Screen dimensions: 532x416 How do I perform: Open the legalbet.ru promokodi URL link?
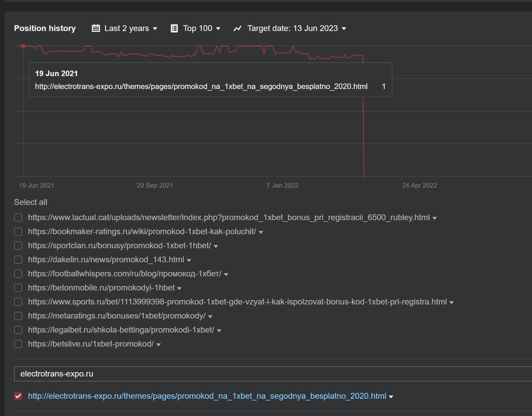(x=121, y=330)
